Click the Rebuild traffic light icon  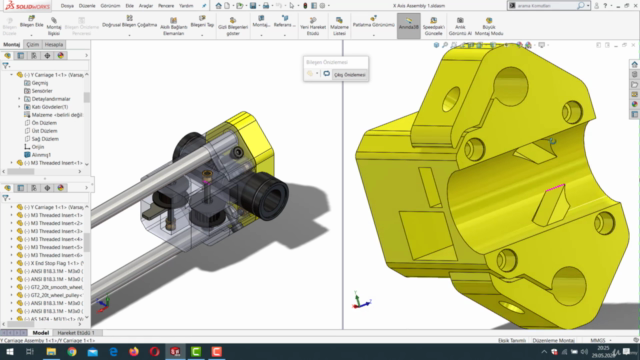pyautogui.click(x=305, y=6)
